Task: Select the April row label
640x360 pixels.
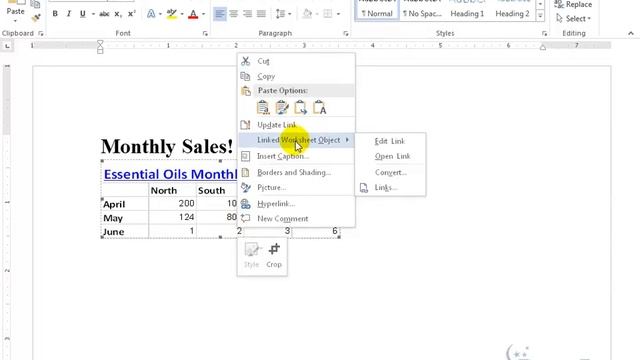Action: [114, 204]
